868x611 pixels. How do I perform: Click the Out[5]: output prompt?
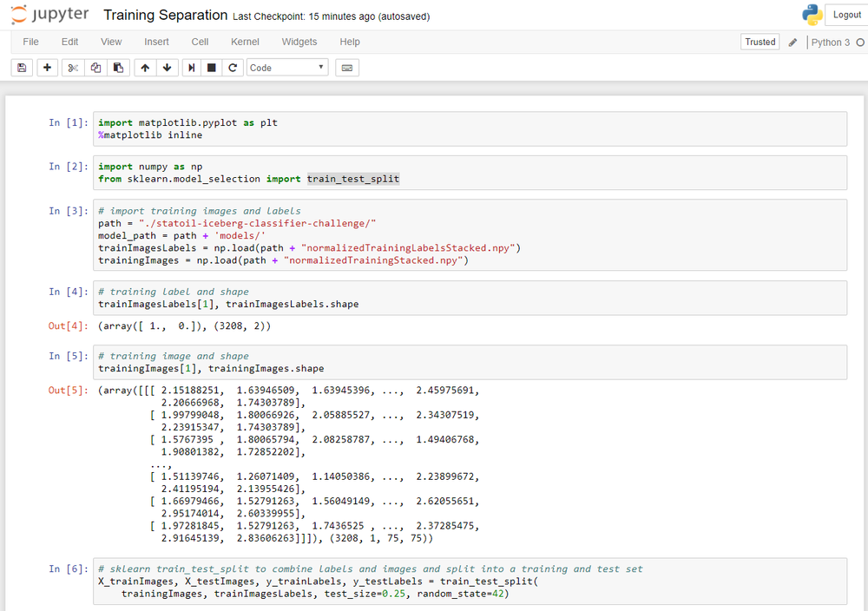click(68, 390)
